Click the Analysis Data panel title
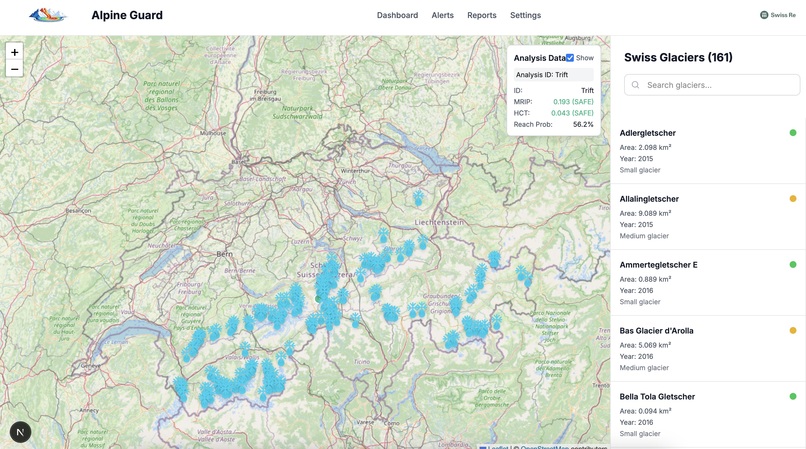The image size is (806, 449). click(539, 58)
